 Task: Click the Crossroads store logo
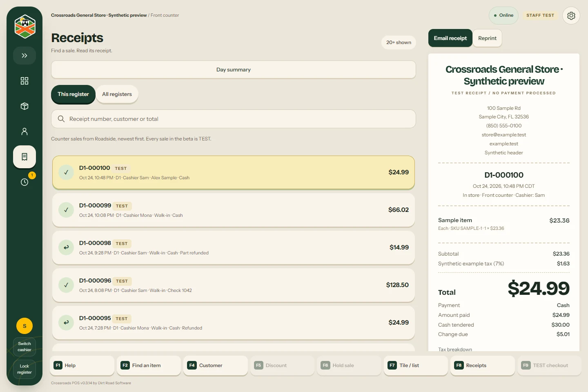point(24,27)
